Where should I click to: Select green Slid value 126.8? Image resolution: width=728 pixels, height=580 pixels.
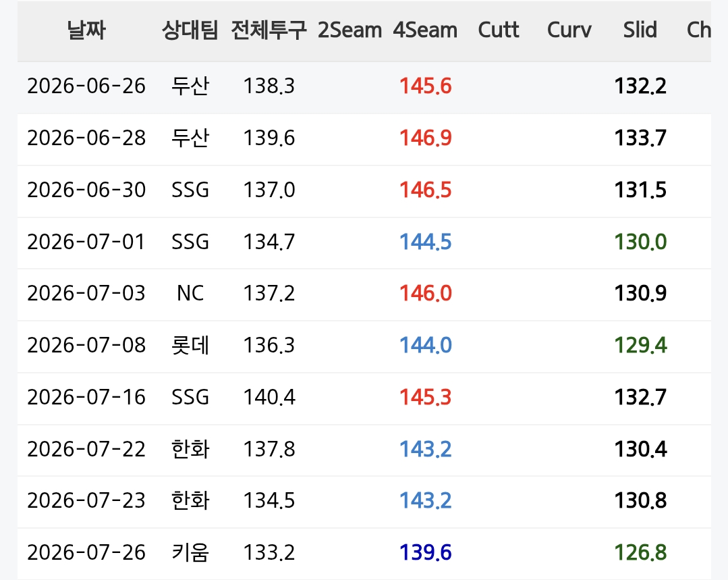point(641,552)
